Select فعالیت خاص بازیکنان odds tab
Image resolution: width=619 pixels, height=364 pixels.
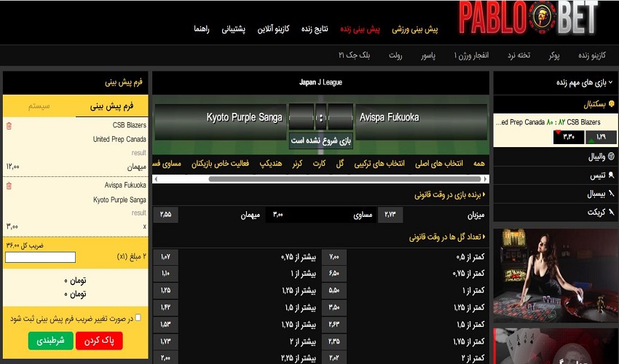tap(220, 164)
